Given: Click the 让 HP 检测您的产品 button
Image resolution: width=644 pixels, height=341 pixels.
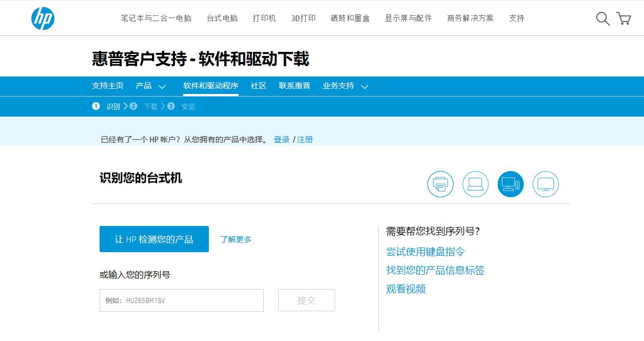Looking at the screenshot, I should click(x=154, y=239).
